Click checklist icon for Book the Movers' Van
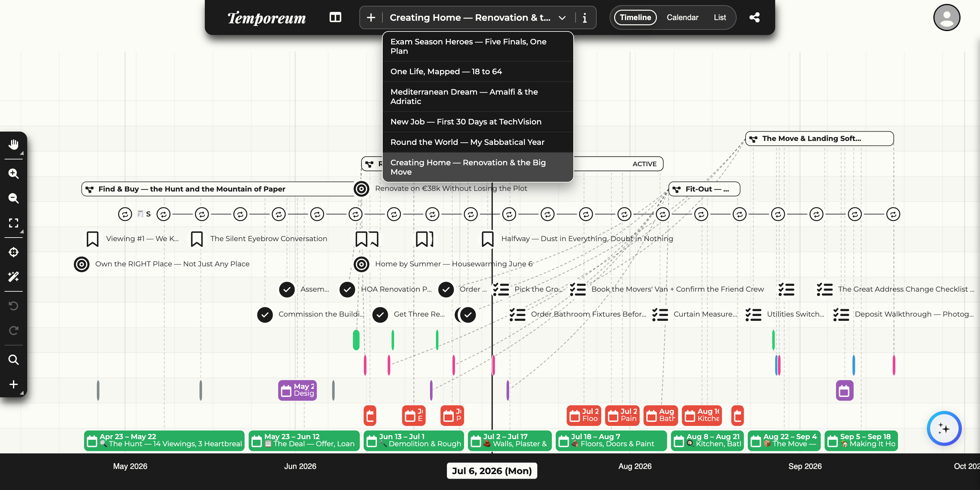The width and height of the screenshot is (980, 490). click(578, 289)
